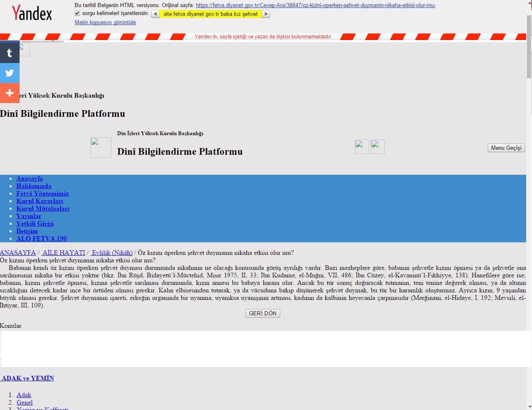Go to previous highlighted keyword with left arrow

click(x=155, y=14)
